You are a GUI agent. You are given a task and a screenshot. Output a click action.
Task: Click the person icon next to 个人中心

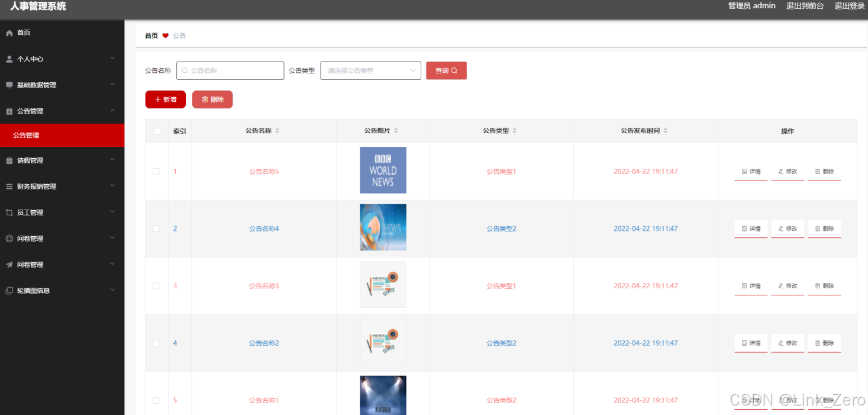pyautogui.click(x=9, y=59)
